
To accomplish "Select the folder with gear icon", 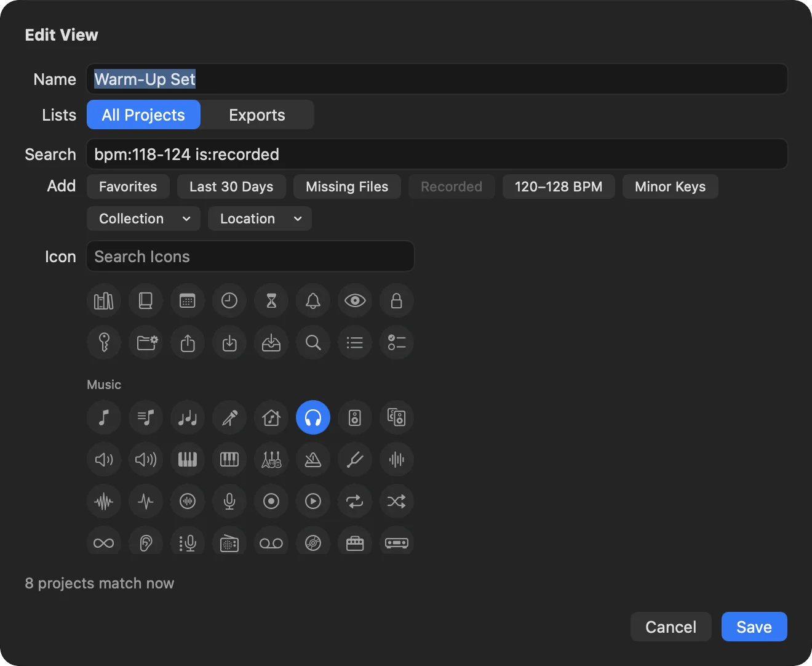I will (146, 343).
